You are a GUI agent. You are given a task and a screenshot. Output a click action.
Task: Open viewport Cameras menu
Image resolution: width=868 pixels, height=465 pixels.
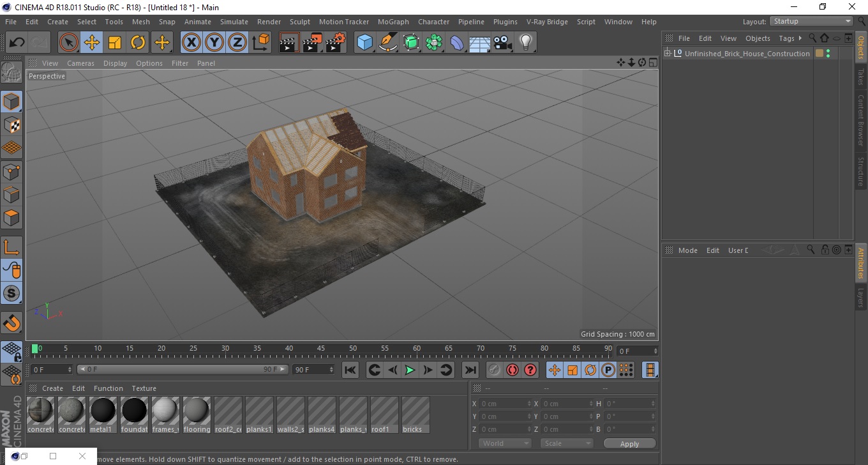(80, 63)
